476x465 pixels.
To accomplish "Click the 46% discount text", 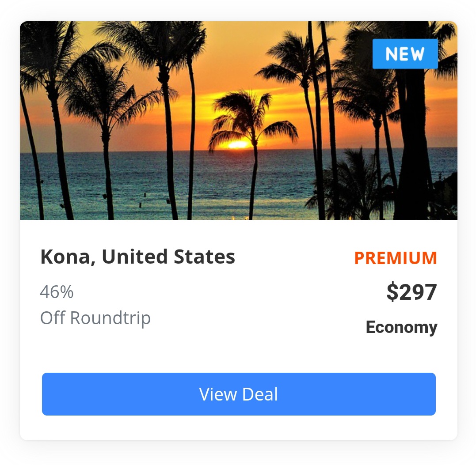I will (x=57, y=292).
